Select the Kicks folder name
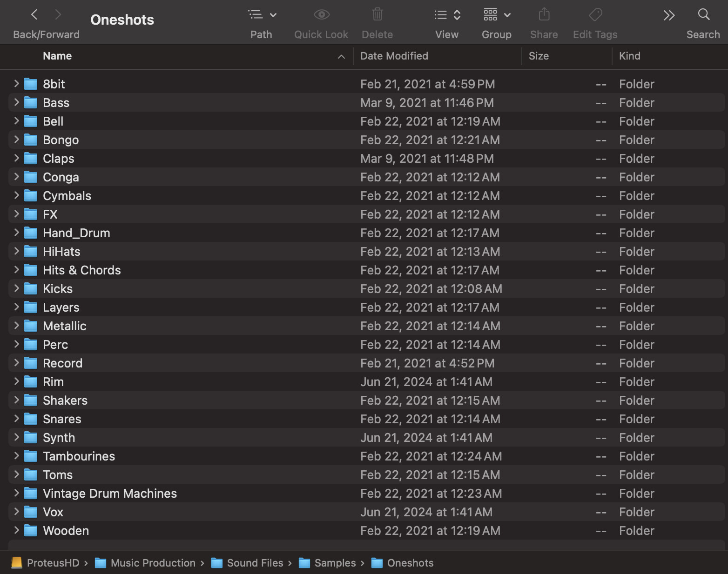The height and width of the screenshot is (574, 728). 58,289
